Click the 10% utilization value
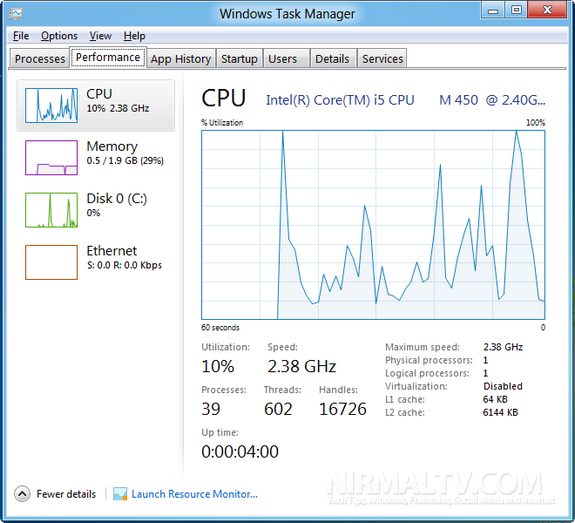The height and width of the screenshot is (523, 575). pos(218,366)
